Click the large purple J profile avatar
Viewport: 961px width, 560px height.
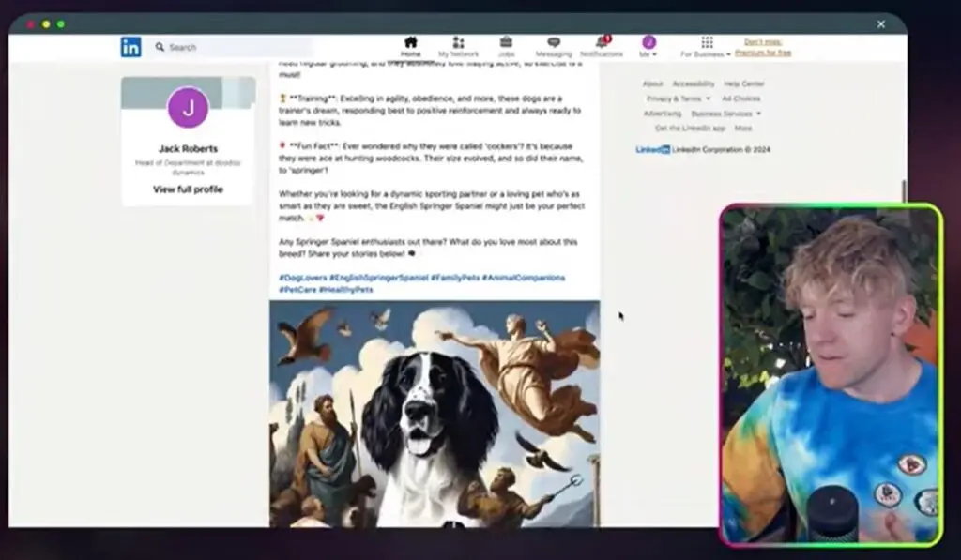click(x=188, y=107)
